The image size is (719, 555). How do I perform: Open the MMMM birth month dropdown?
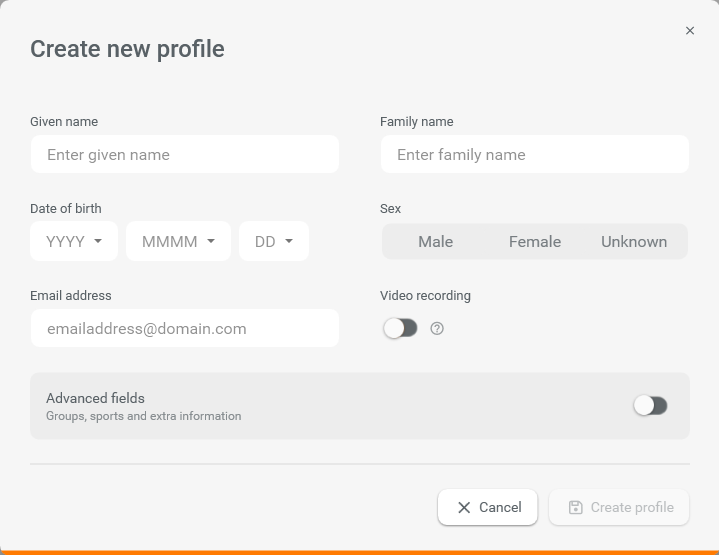(178, 241)
